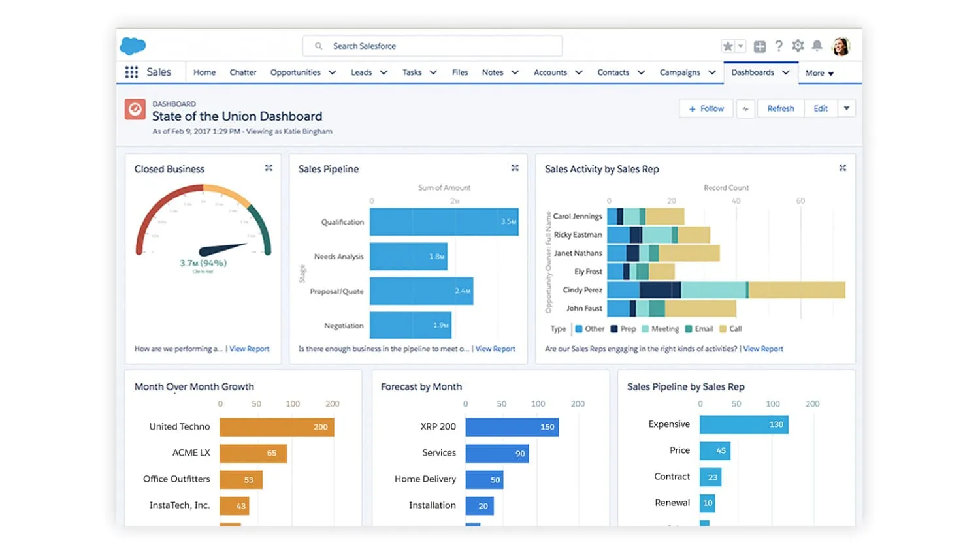Screen dimensions: 980x551
Task: Click the search magnifier icon
Action: [319, 46]
